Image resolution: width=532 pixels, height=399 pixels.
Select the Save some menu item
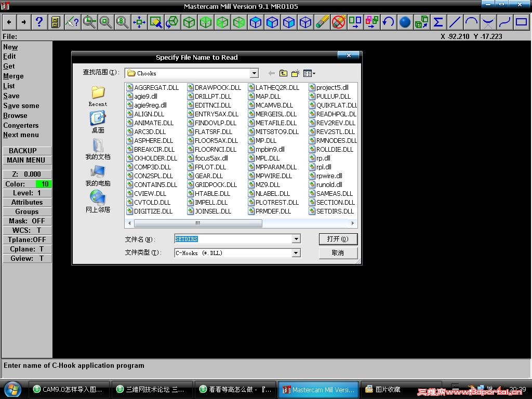pyautogui.click(x=21, y=106)
